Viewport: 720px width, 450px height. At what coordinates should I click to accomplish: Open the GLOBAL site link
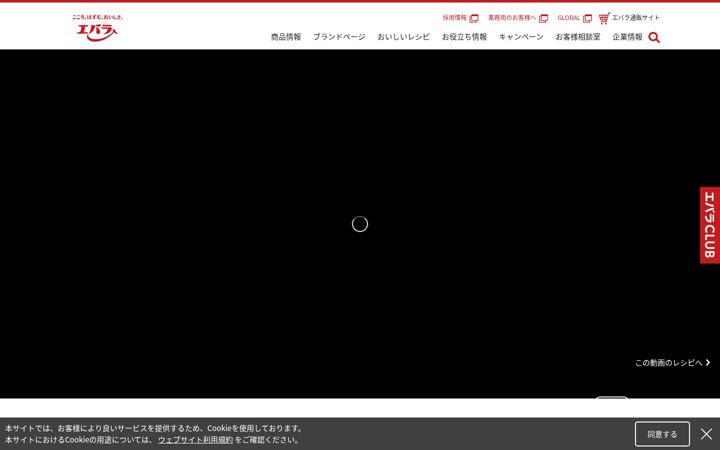point(568,18)
